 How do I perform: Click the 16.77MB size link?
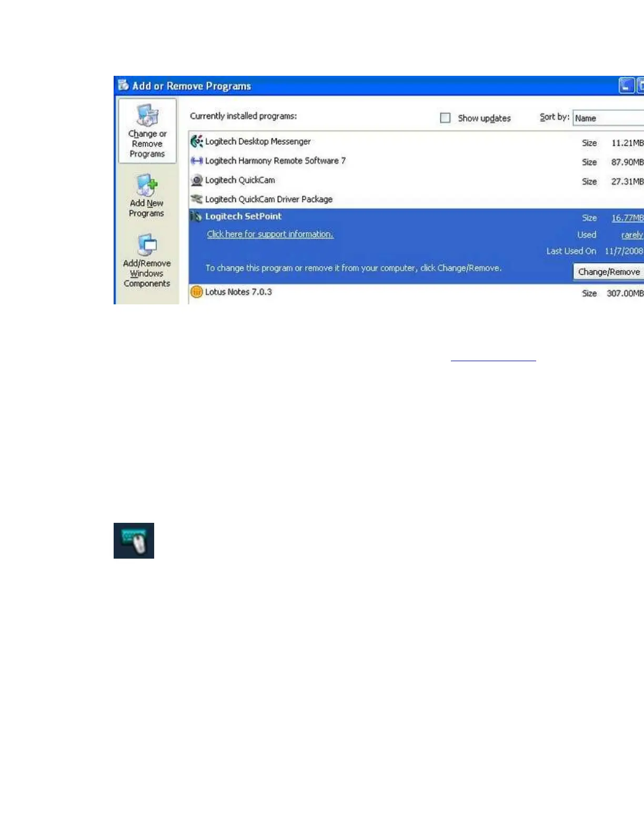(627, 218)
